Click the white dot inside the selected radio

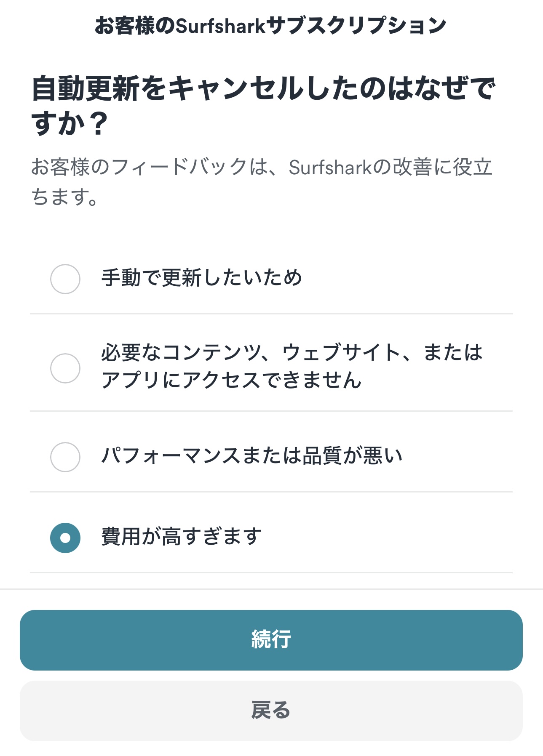[x=65, y=538]
